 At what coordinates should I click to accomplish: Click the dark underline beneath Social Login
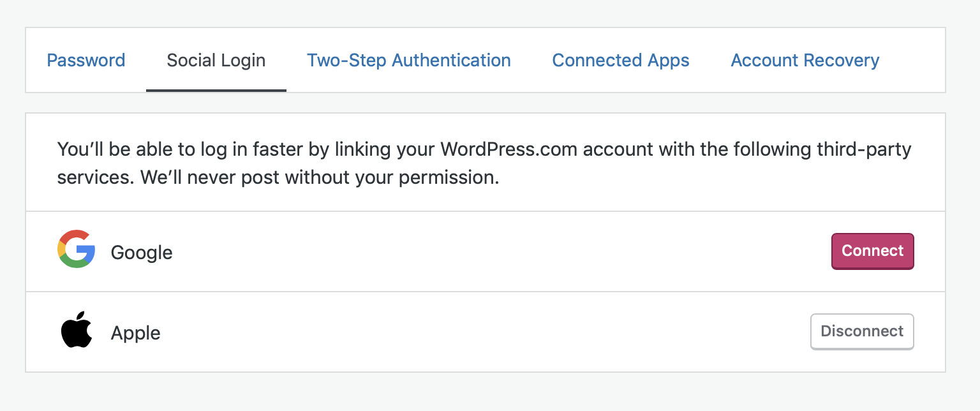(x=216, y=90)
